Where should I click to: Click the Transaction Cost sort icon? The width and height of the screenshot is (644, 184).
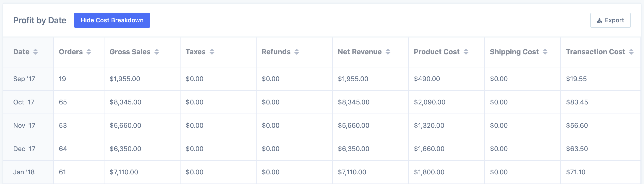(x=631, y=52)
